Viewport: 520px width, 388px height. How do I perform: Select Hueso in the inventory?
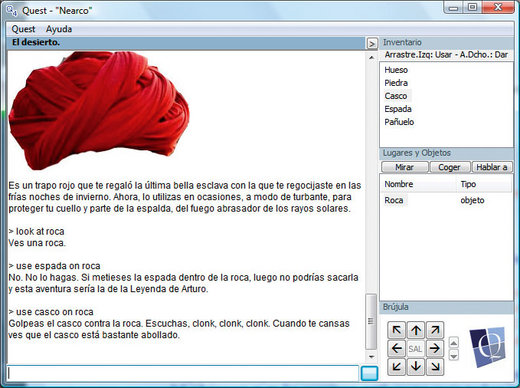396,70
